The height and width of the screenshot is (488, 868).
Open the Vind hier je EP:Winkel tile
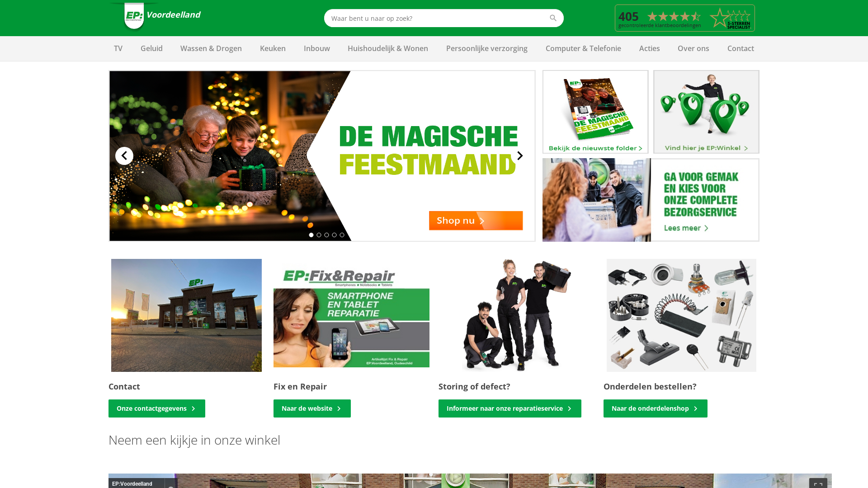click(x=706, y=112)
